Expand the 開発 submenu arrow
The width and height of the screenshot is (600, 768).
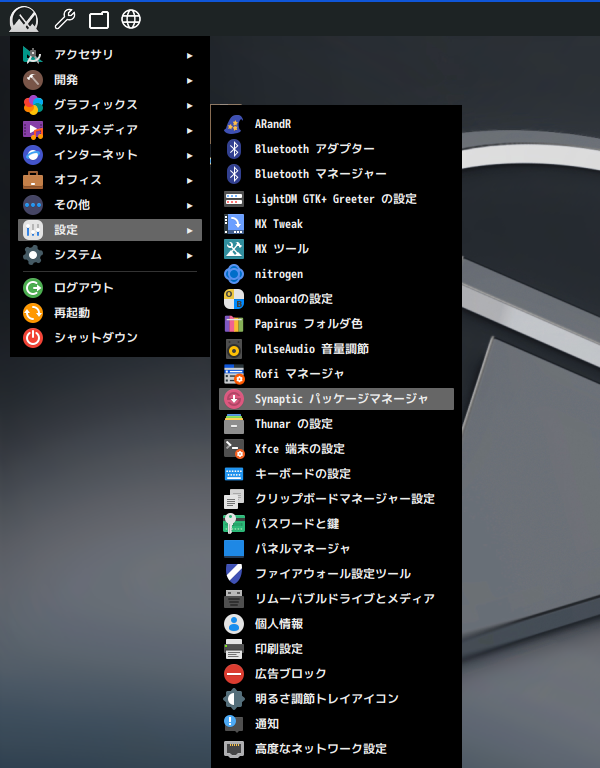pos(190,80)
